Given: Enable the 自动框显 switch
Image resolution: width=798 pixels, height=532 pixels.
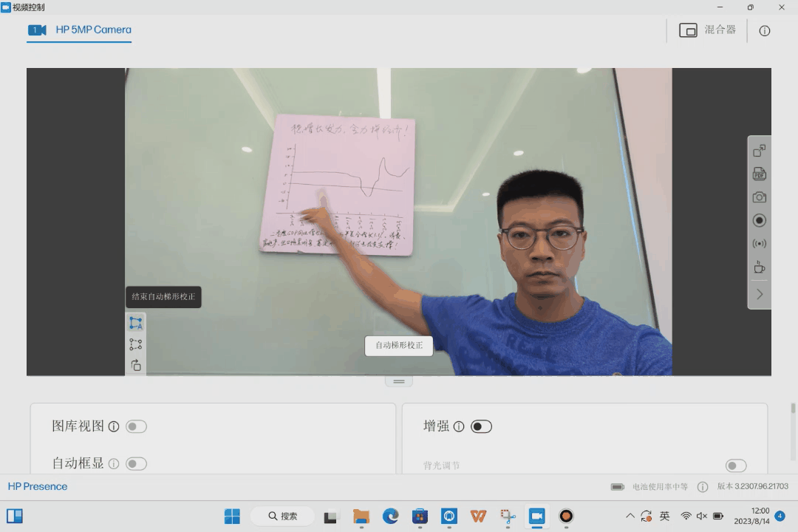Looking at the screenshot, I should click(136, 464).
